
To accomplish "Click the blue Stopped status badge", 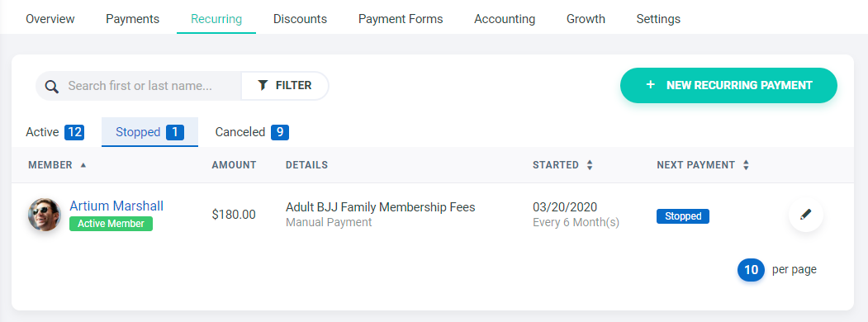I will point(682,216).
